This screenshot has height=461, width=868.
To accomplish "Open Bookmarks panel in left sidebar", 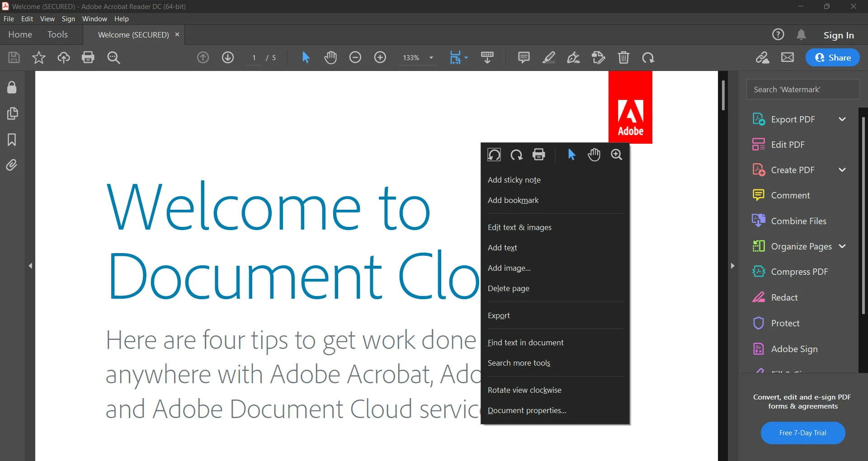I will (12, 140).
